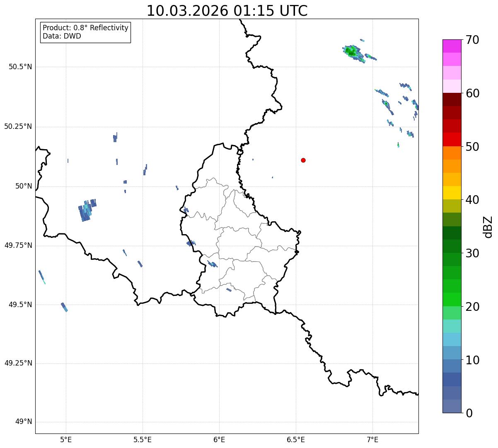Click the 5.5°E longitude axis label
The height and width of the screenshot is (448, 498).
point(143,439)
